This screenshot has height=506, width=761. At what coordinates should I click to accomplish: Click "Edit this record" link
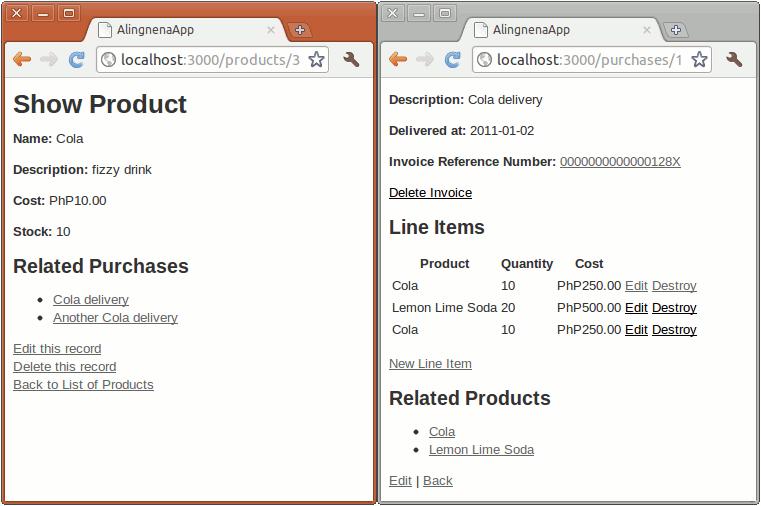tap(57, 349)
